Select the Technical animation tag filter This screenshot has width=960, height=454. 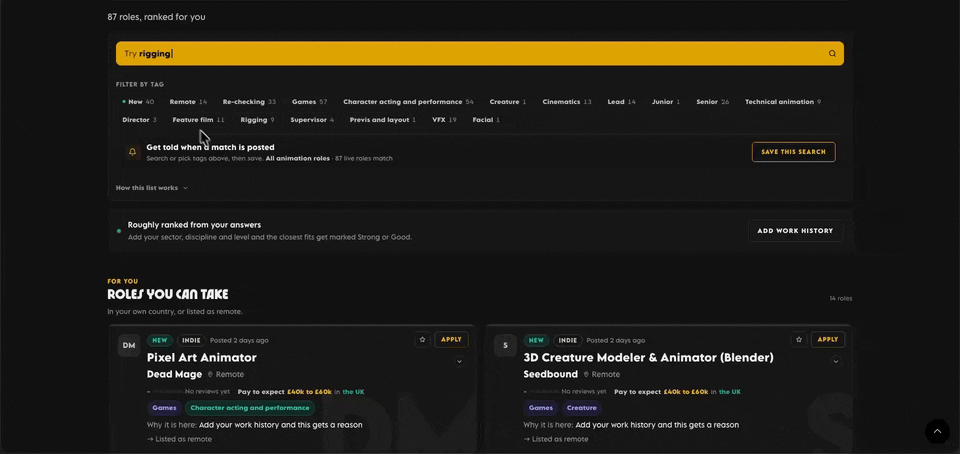782,102
